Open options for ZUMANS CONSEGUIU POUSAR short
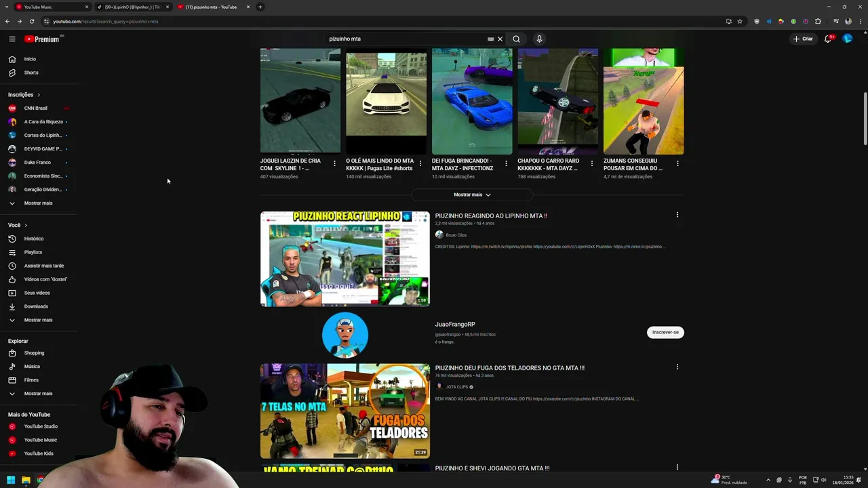Viewport: 868px width, 488px height. tap(677, 163)
